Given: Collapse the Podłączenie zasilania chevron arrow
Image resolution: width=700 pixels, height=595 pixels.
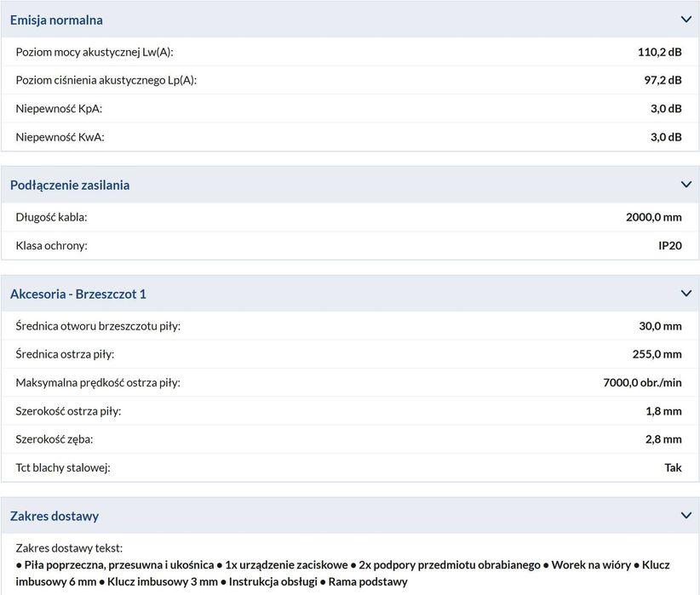Looking at the screenshot, I should coord(686,185).
